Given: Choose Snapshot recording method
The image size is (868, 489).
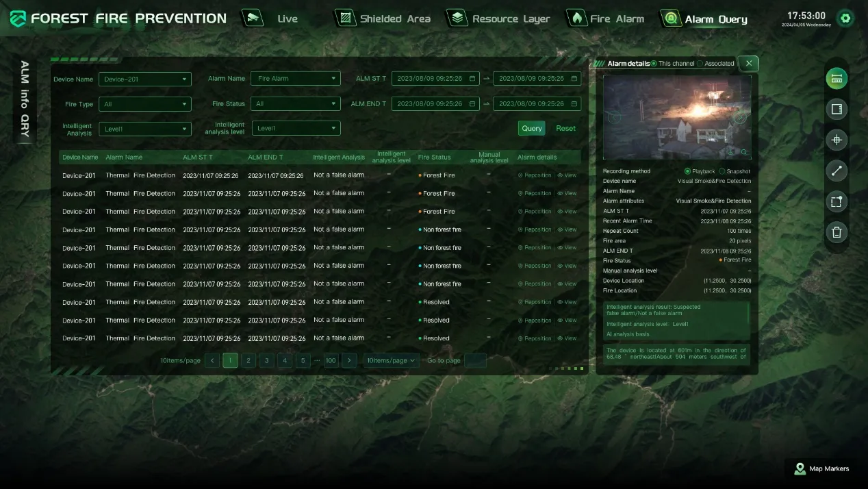Looking at the screenshot, I should 722,171.
